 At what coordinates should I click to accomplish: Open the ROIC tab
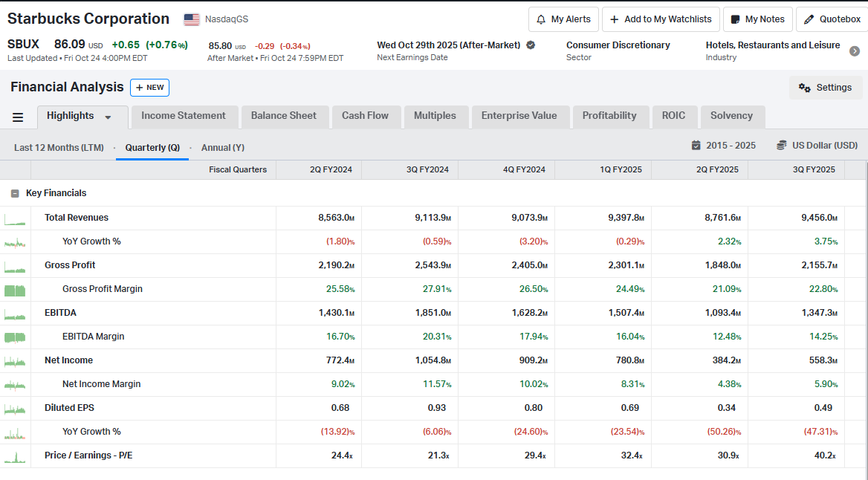coord(673,116)
